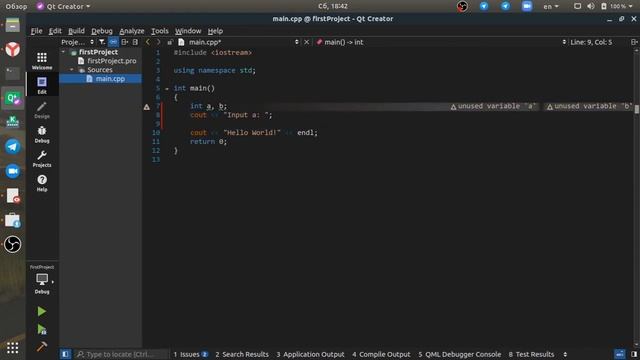Close the projects side panel
The height and width of the screenshot is (360, 640).
point(135,42)
